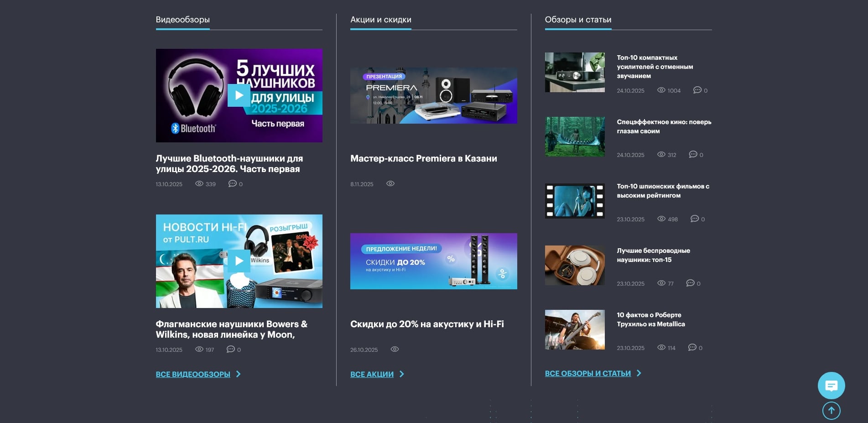
Task: Click the views counter icon on the spy films article
Action: [661, 219]
